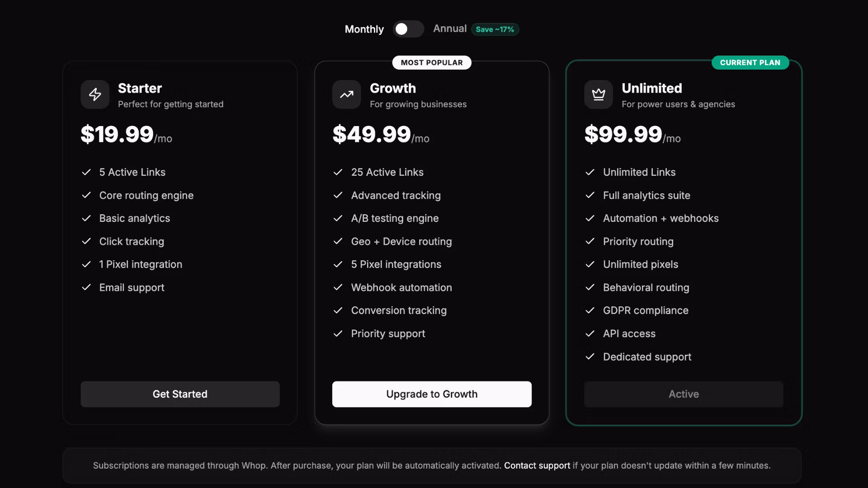Click checkmark next to GDPR compliance
The width and height of the screenshot is (868, 488).
click(590, 310)
